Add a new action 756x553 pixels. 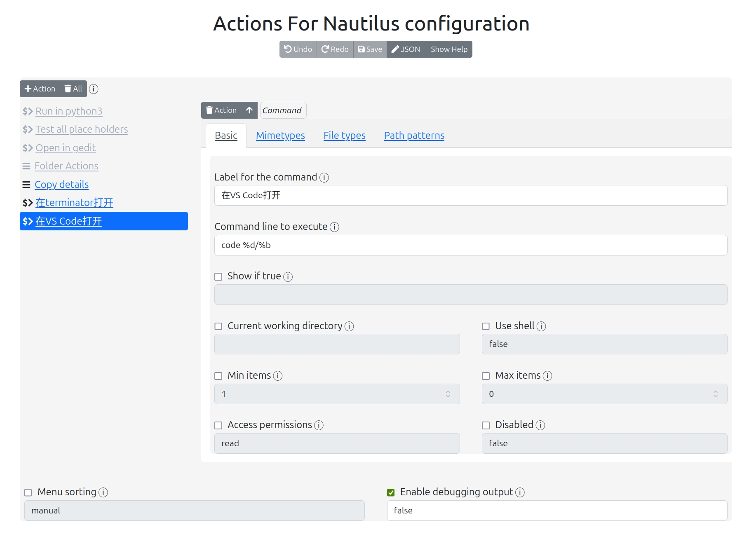coord(40,89)
